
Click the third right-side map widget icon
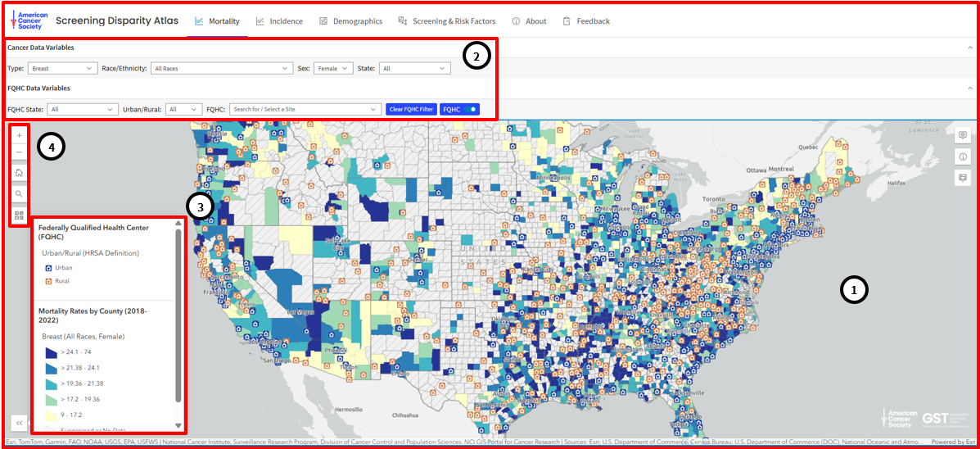[963, 178]
